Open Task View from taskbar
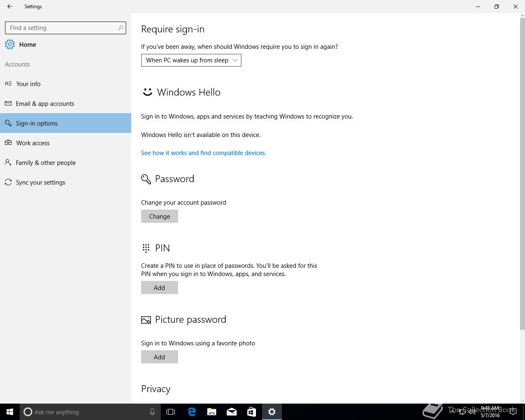This screenshot has height=420, width=525. pos(171,412)
